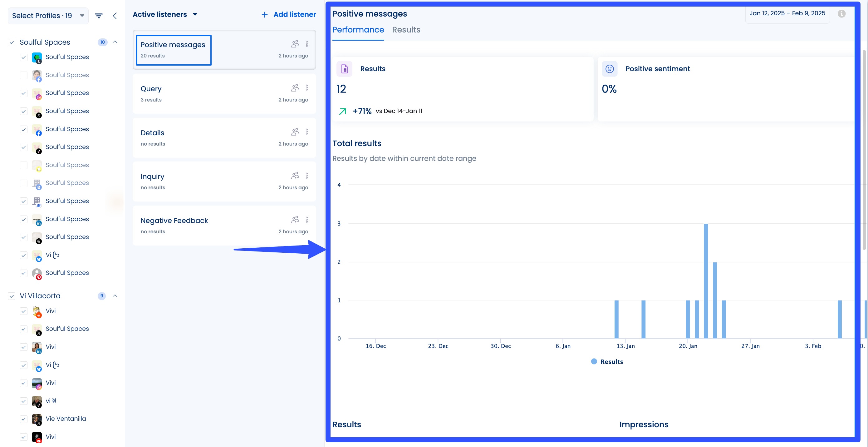Click the Results document icon on the metrics card
868x447 pixels.
coord(344,68)
